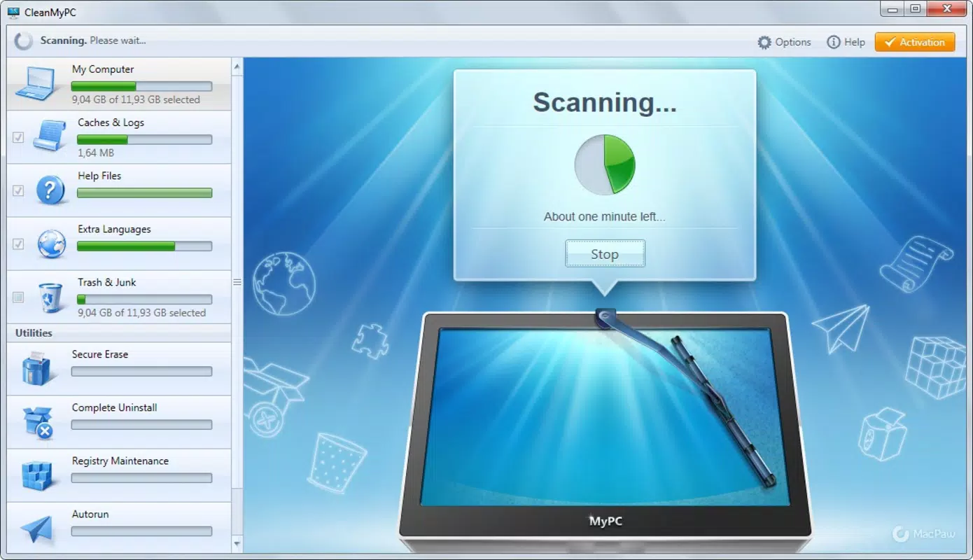Screen dimensions: 973x560
Task: Click the MacPaw logo
Action: tap(925, 534)
